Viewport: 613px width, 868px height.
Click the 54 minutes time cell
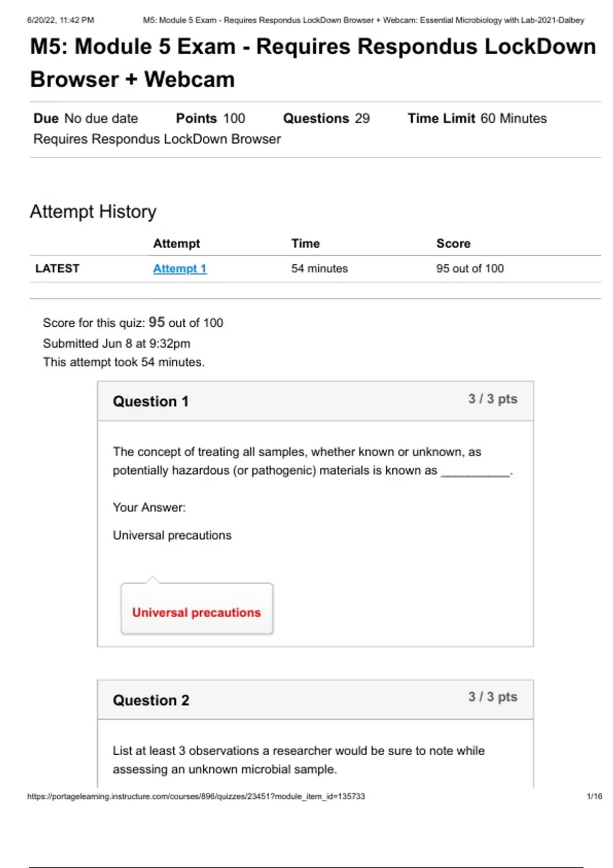coord(319,269)
